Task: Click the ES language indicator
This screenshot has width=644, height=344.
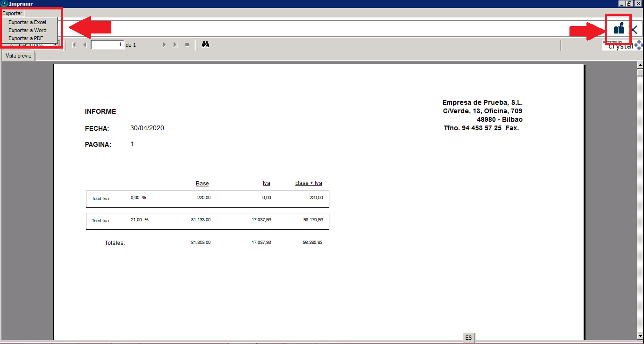Action: coord(468,337)
